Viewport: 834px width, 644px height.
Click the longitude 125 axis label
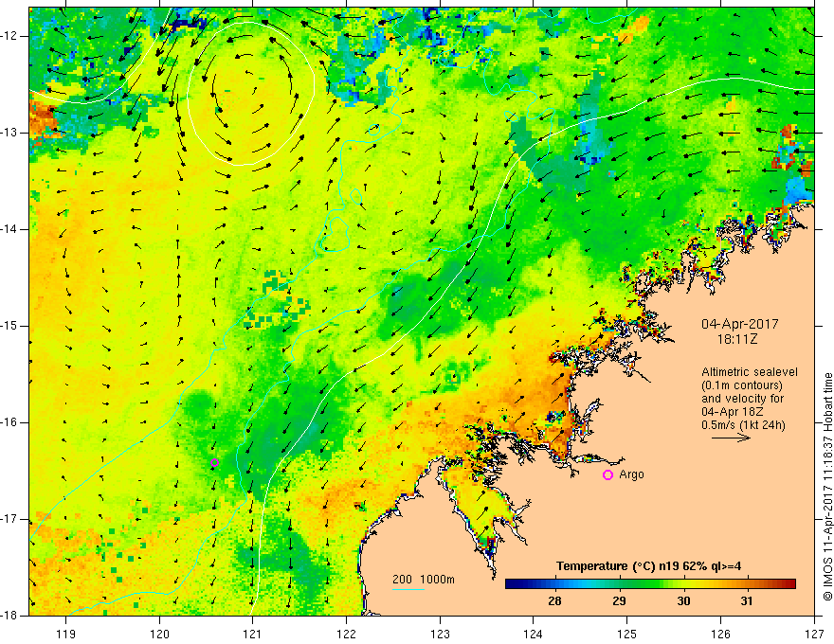click(627, 634)
